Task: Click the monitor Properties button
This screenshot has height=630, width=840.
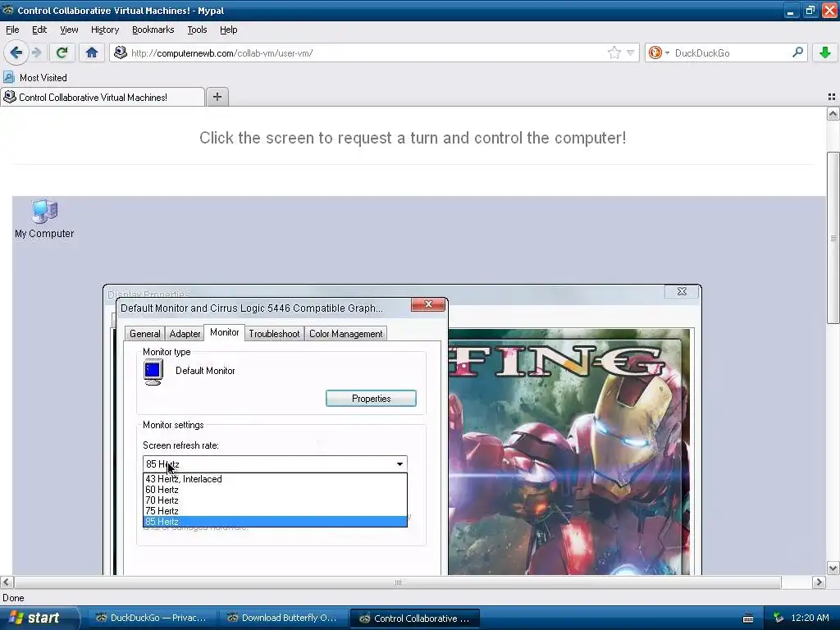Action: tap(371, 398)
